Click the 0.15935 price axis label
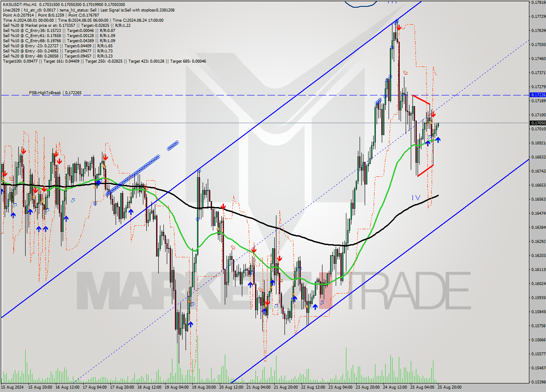Viewport: 546px width, 392px height. [x=539, y=297]
